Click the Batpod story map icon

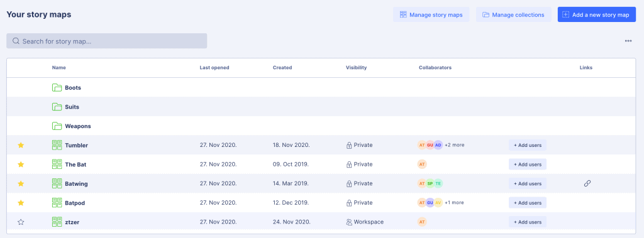click(57, 203)
